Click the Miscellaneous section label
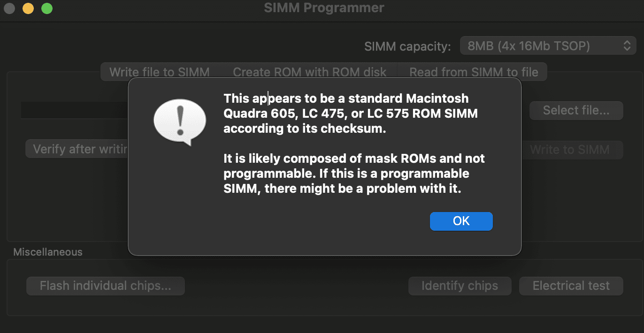The image size is (644, 333). tap(47, 252)
